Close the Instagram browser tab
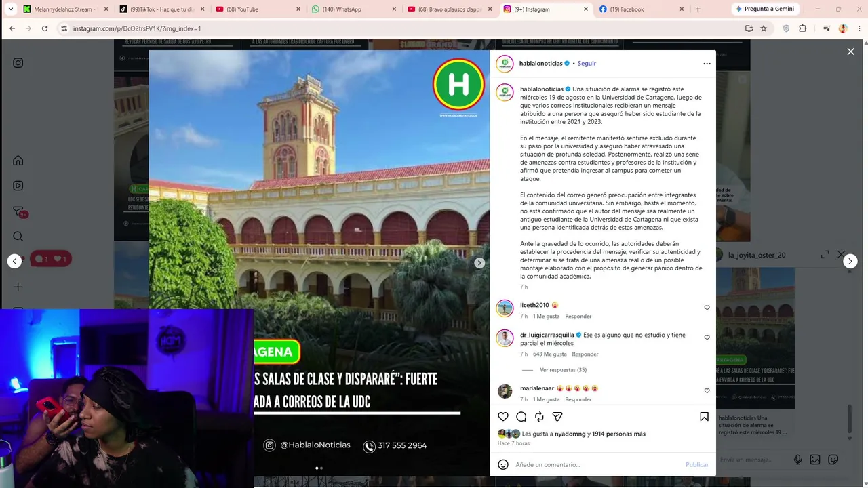Image resolution: width=868 pixels, height=488 pixels. 587,9
